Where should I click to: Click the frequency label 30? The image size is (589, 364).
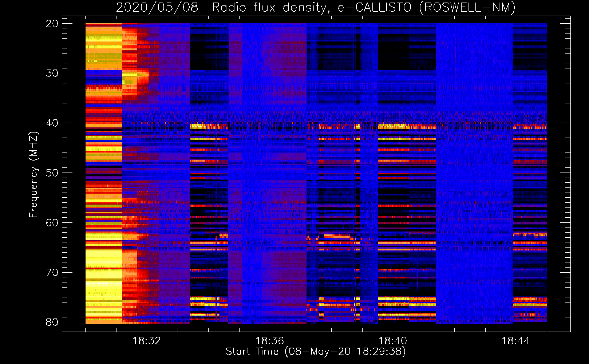(x=52, y=73)
